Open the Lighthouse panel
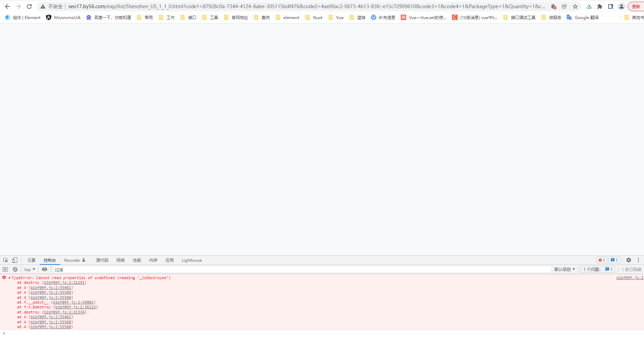 [x=191, y=260]
